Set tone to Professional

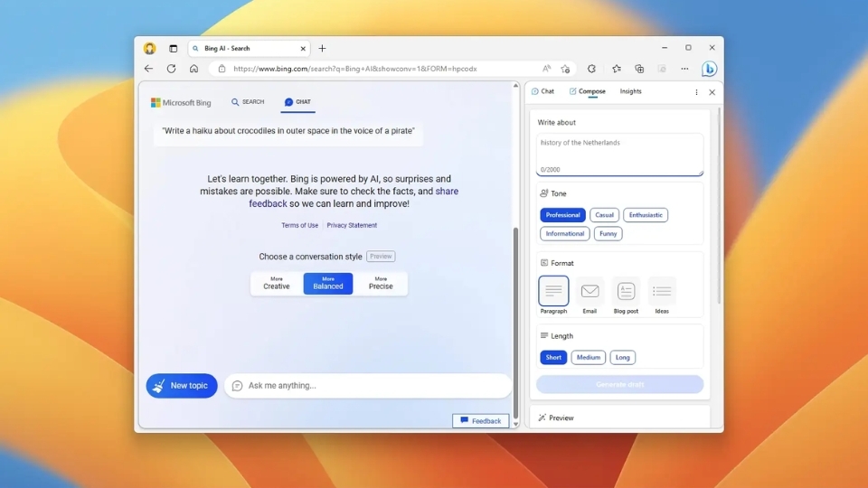coord(562,215)
